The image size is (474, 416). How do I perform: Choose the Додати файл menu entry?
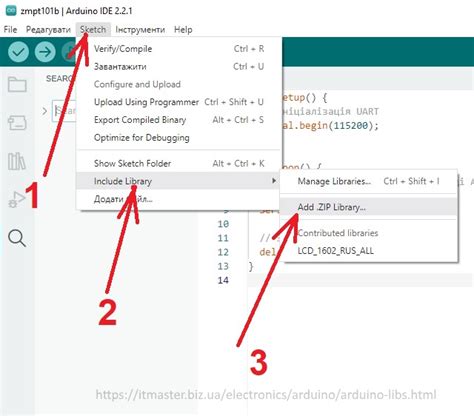tap(179, 199)
